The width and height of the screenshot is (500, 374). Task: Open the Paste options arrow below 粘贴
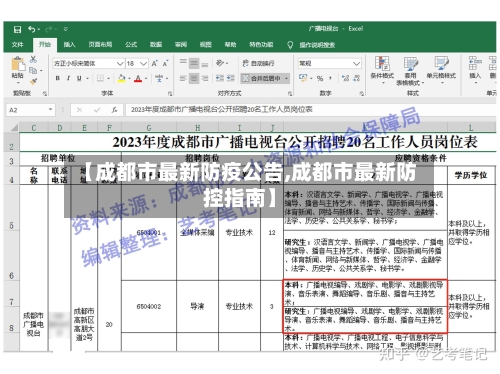pyautogui.click(x=18, y=82)
